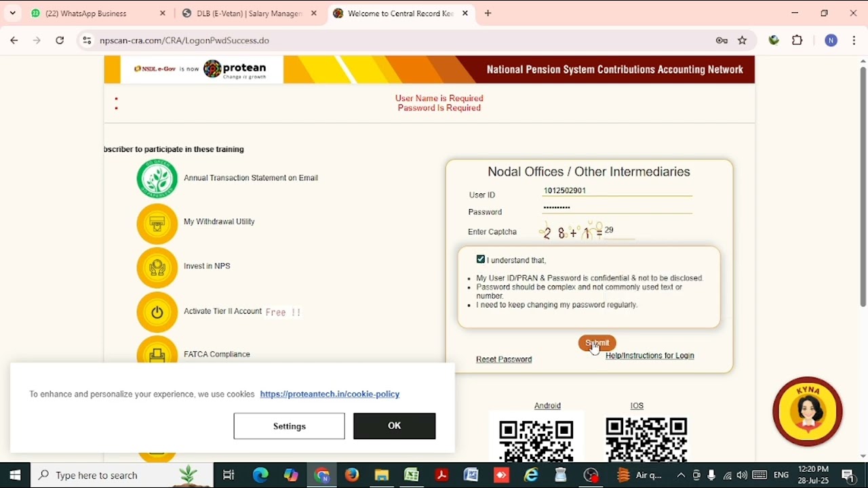Show hidden system tray icons
This screenshot has width=868, height=488.
coord(681,475)
